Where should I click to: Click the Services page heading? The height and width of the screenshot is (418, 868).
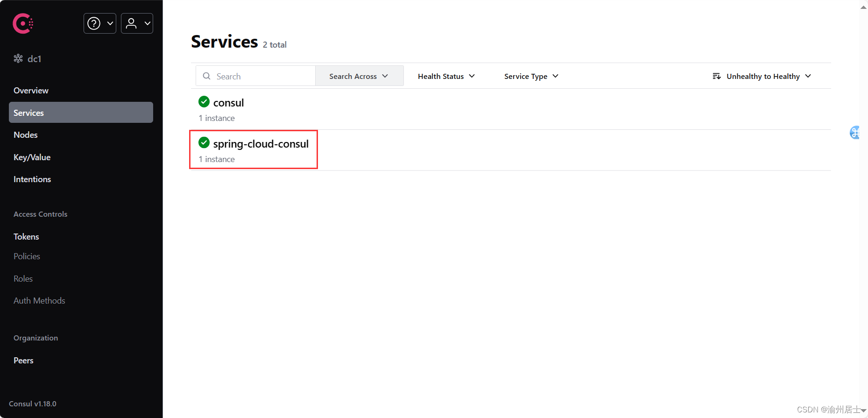tap(225, 42)
